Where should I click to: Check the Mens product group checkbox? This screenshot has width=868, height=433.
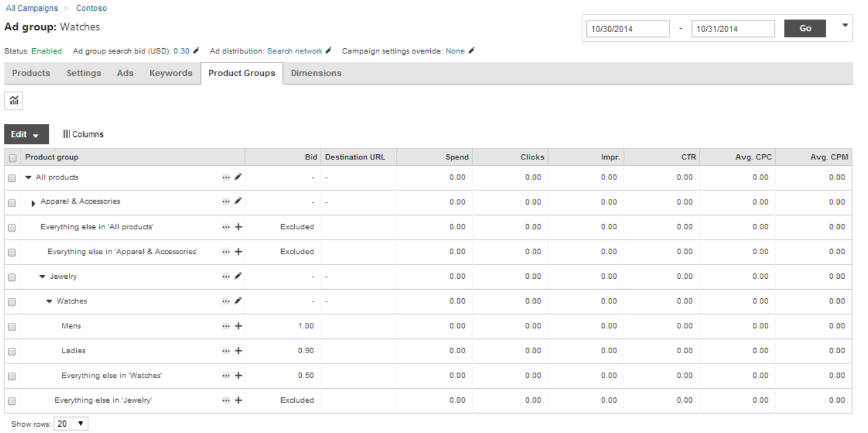[12, 327]
